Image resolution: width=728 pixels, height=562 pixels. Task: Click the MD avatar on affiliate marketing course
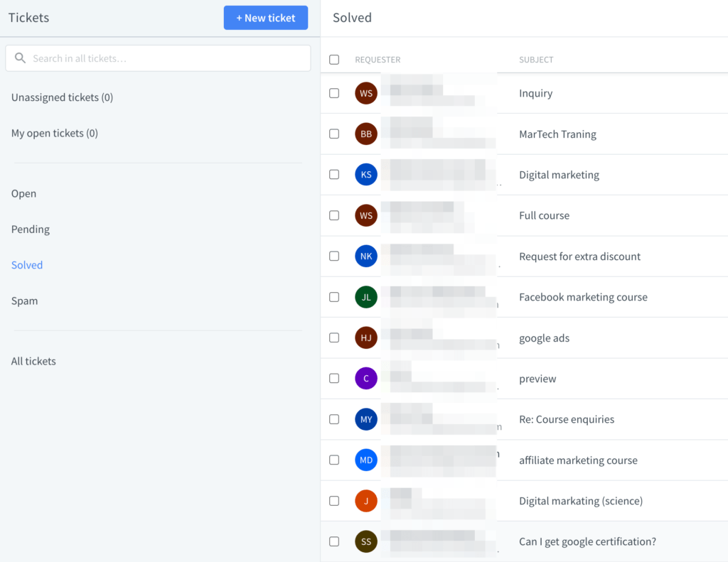coord(365,460)
